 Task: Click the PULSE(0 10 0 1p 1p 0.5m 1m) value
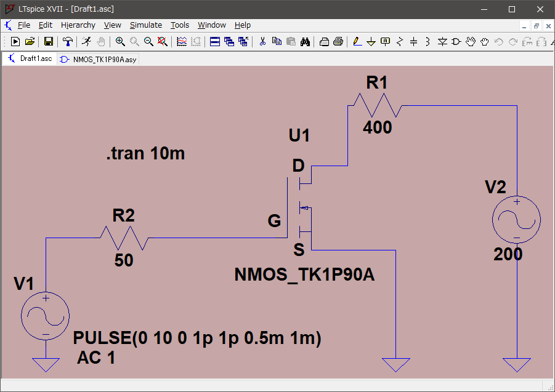pyautogui.click(x=197, y=338)
